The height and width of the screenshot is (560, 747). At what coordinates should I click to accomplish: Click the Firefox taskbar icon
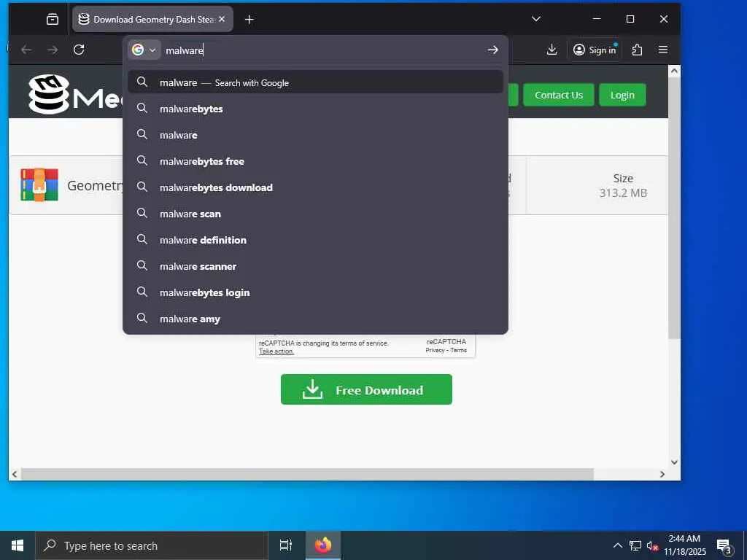tap(323, 545)
